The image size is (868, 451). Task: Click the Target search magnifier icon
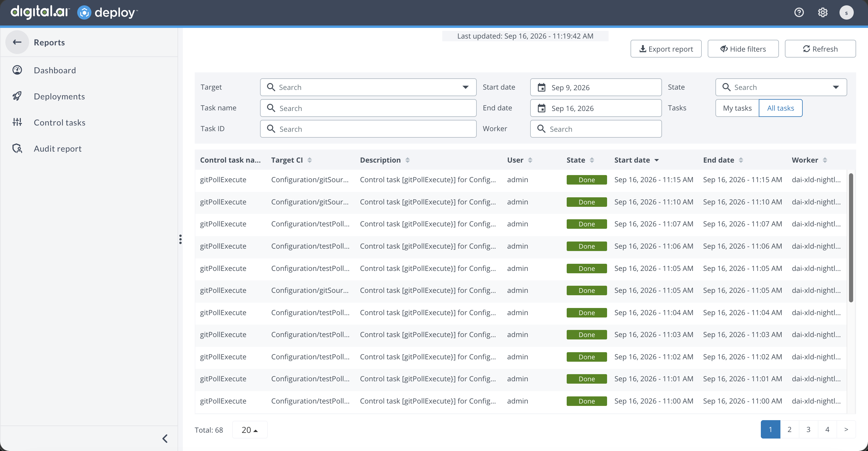point(271,87)
